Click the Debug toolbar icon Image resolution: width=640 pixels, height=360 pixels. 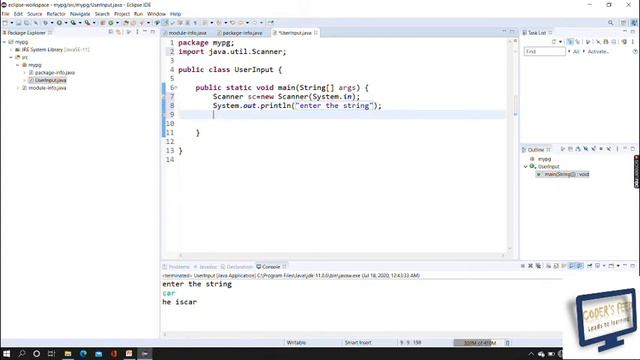(x=45, y=23)
